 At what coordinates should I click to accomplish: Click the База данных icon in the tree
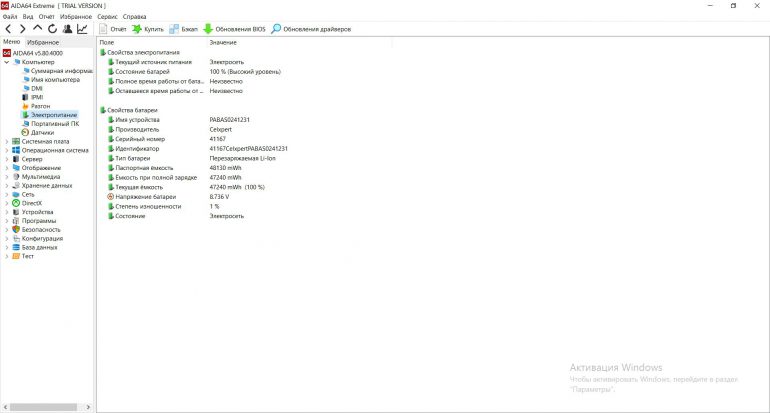[x=16, y=248]
